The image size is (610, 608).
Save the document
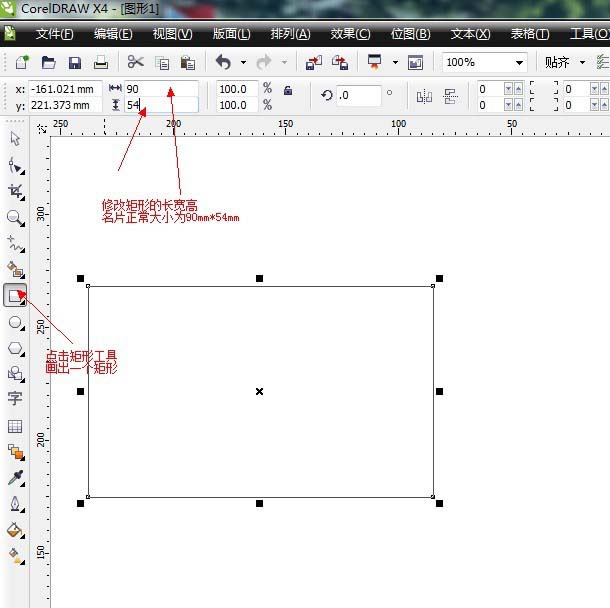click(75, 63)
